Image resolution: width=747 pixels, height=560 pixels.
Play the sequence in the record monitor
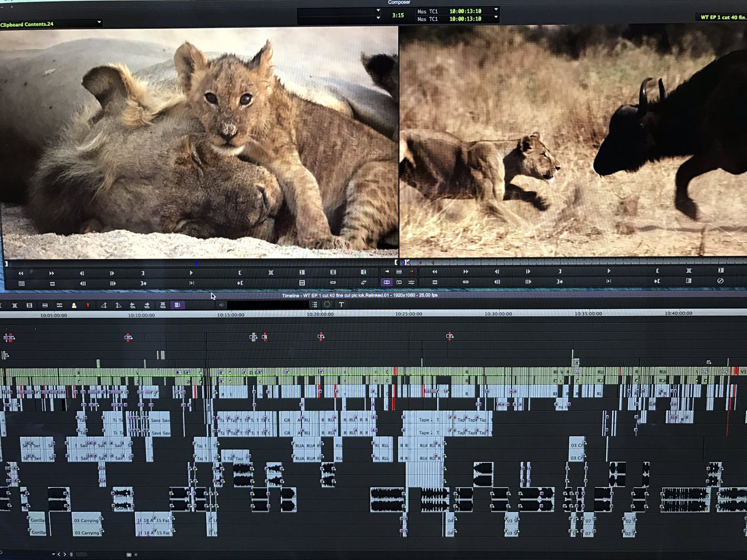(x=608, y=271)
